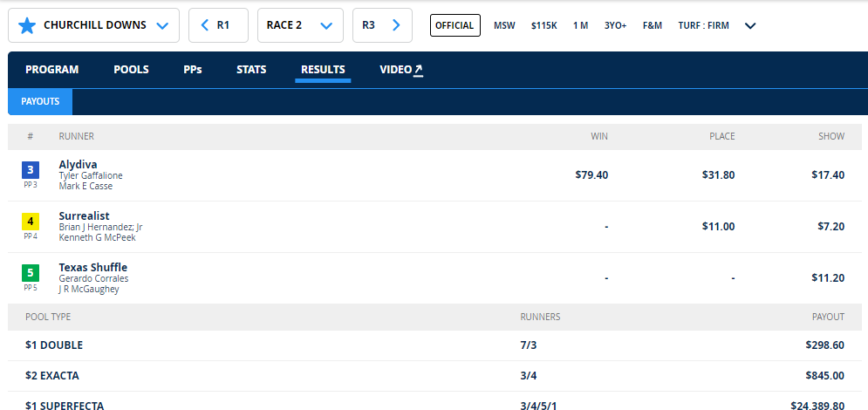Click the OFFICIAL status badge
The image size is (868, 410).
[455, 25]
